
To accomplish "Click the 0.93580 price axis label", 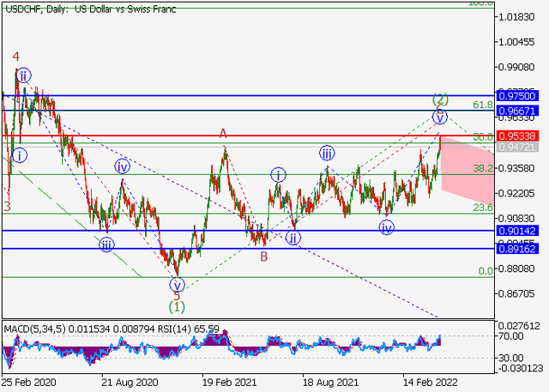I will tap(517, 168).
